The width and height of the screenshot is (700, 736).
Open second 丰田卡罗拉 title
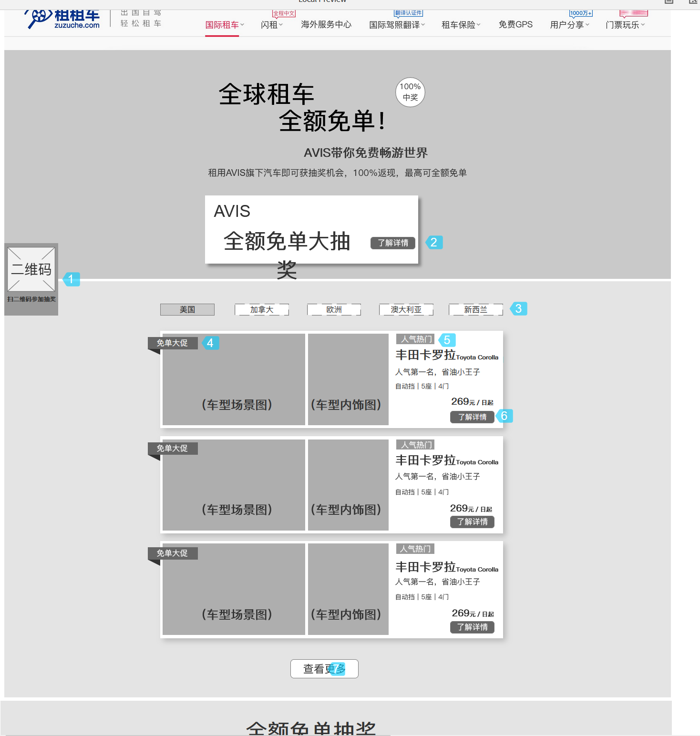(447, 460)
